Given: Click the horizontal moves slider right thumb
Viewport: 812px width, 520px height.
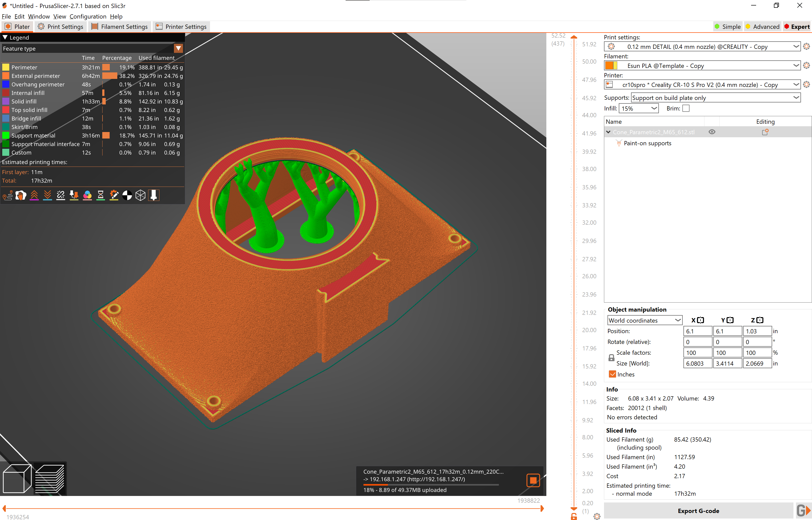Looking at the screenshot, I should [x=542, y=508].
